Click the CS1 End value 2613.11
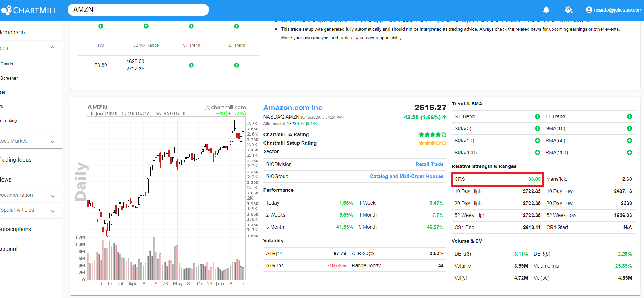644x298 pixels. [x=532, y=227]
